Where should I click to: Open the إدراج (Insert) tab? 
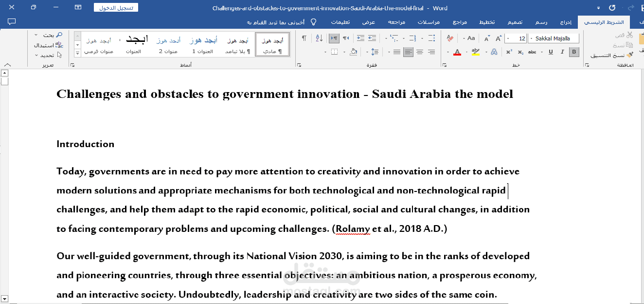click(566, 22)
